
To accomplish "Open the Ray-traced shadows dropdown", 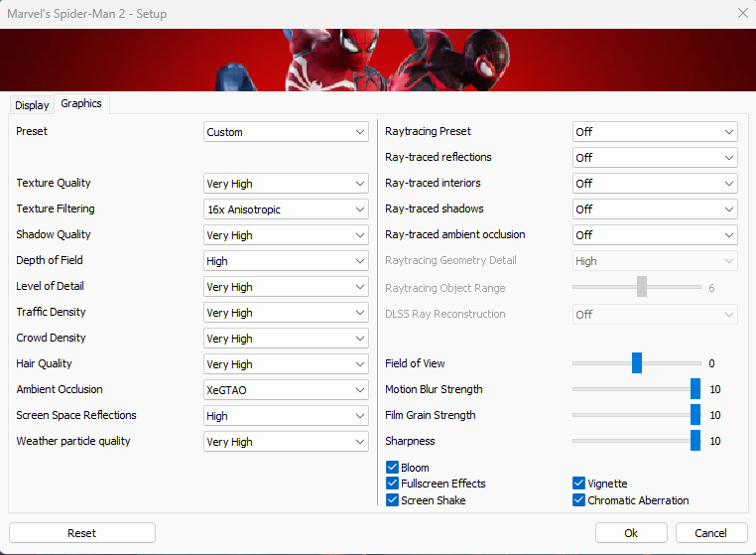I will click(x=655, y=209).
